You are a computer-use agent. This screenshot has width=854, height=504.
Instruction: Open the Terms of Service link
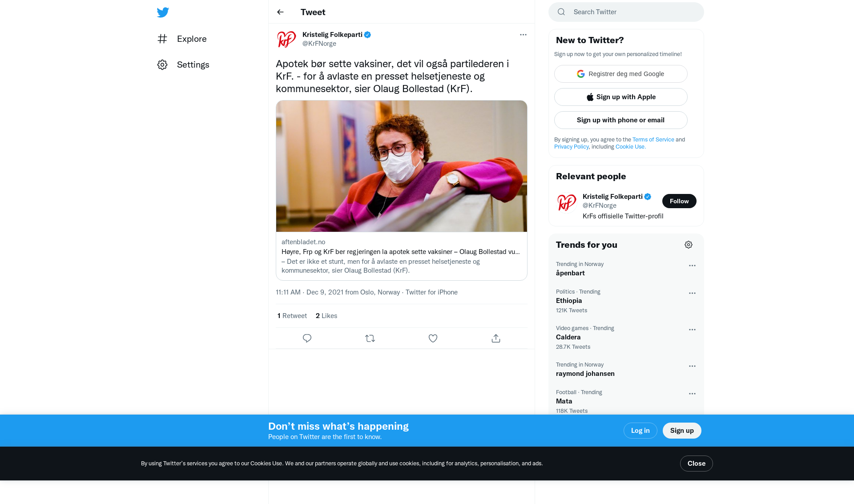coord(653,140)
